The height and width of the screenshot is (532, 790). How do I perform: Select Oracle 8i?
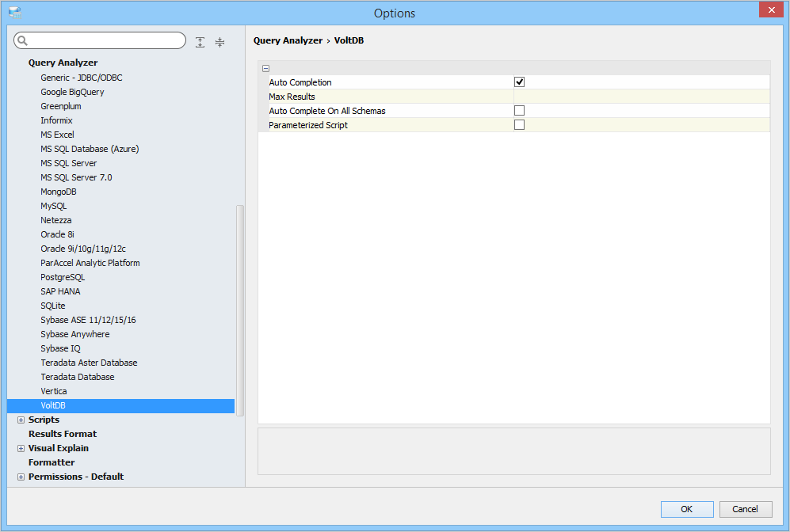click(57, 234)
